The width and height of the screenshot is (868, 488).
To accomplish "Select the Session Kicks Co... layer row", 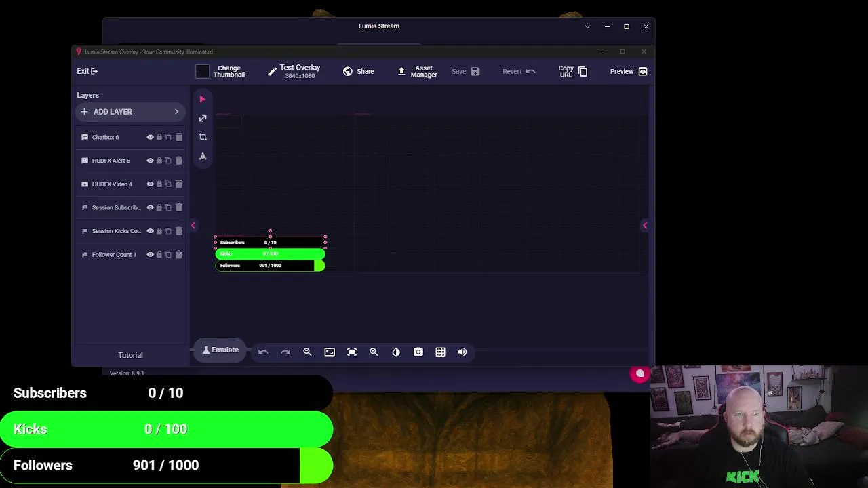I will (x=130, y=231).
